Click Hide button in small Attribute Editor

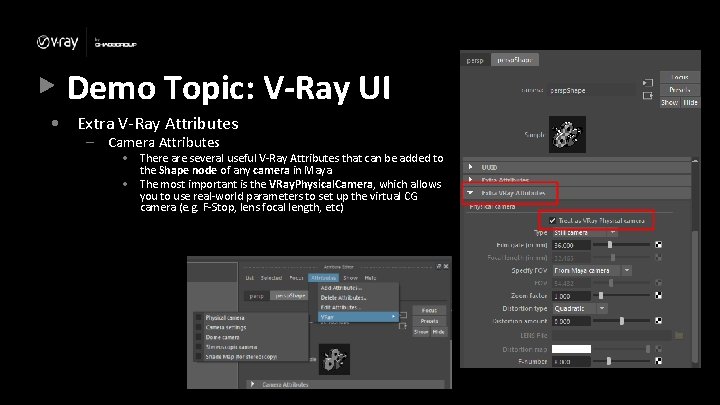tap(439, 332)
